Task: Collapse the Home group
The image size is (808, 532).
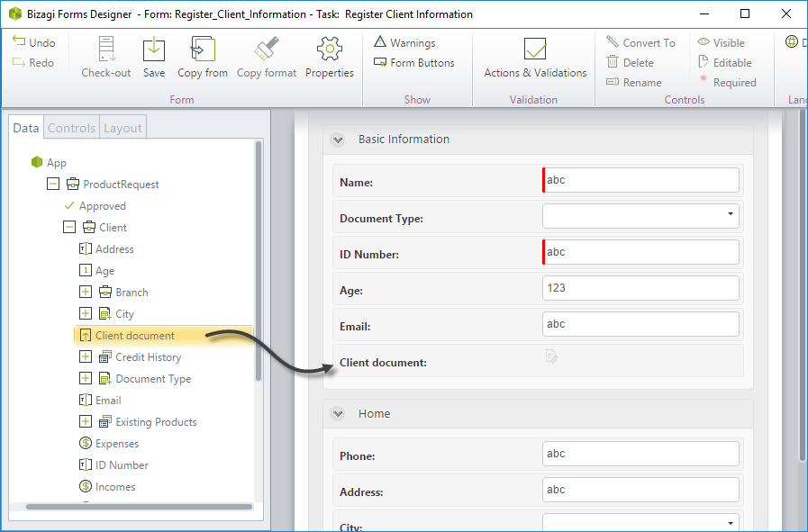Action: 338,413
